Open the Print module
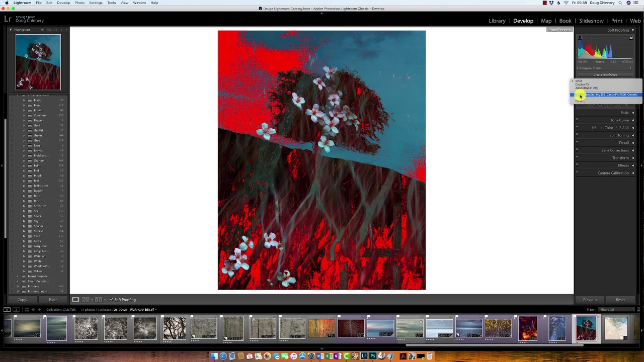 tap(617, 21)
